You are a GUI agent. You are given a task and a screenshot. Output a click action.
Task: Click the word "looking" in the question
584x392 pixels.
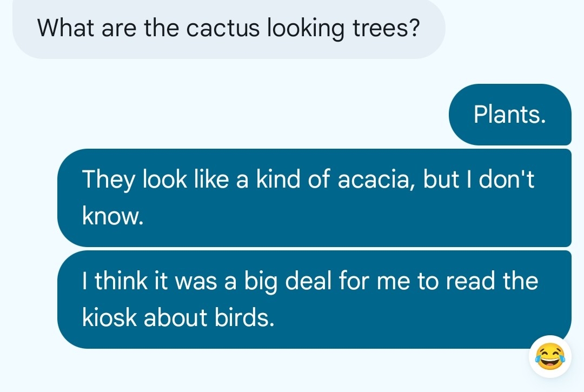[x=306, y=29]
